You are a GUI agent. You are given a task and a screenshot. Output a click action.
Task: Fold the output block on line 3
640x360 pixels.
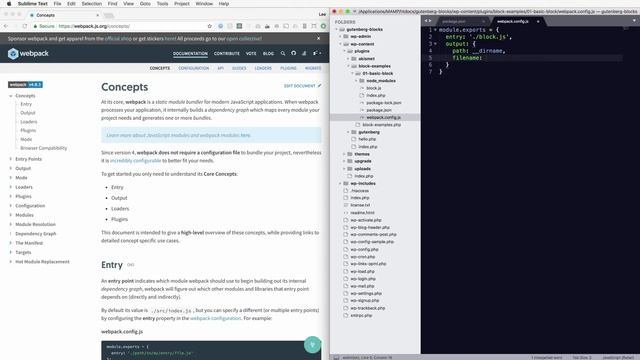pos(435,44)
